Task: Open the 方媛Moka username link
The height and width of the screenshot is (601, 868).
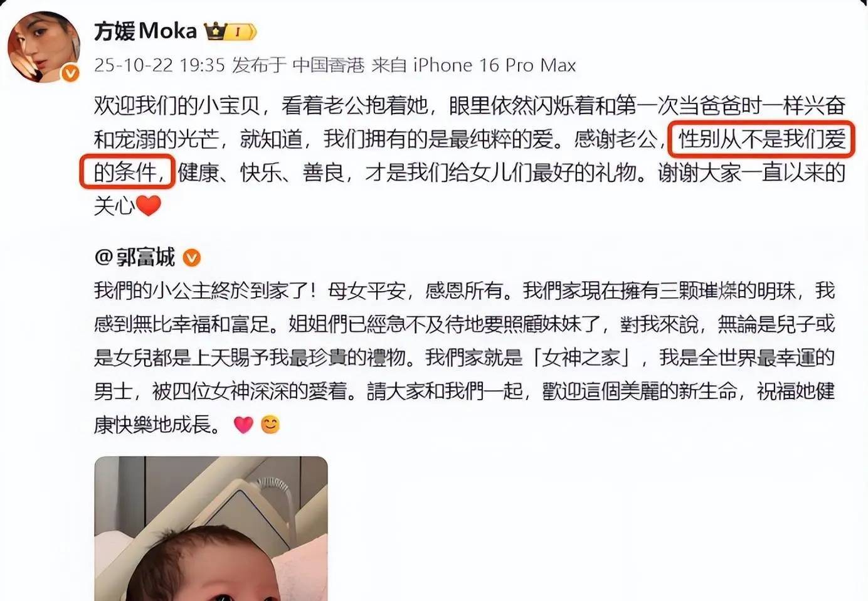Action: tap(146, 31)
